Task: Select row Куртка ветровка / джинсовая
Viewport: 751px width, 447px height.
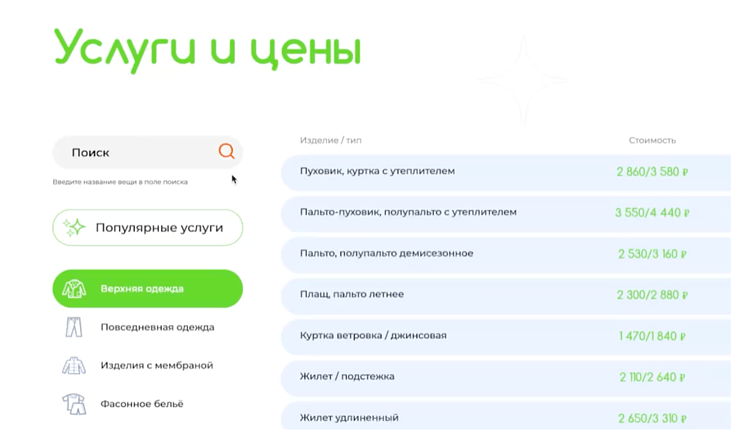Action: point(506,336)
